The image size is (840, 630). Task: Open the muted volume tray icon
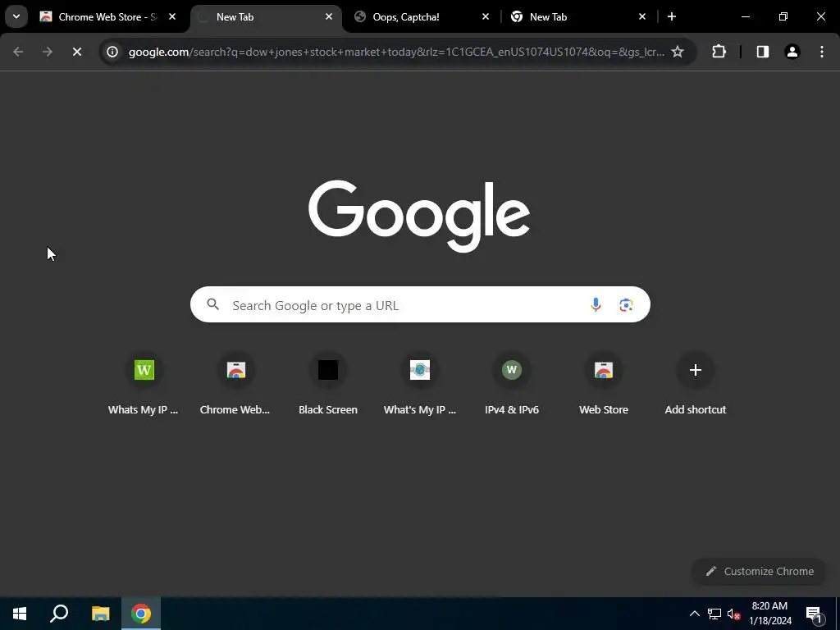point(733,614)
